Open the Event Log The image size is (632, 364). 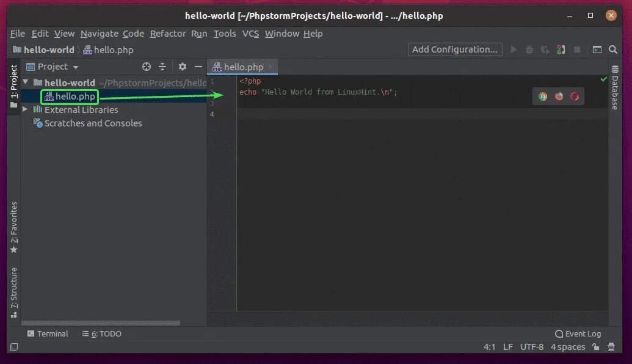pos(578,333)
